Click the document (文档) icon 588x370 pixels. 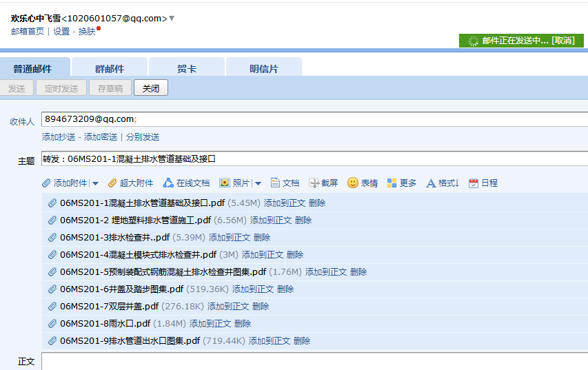pos(275,183)
